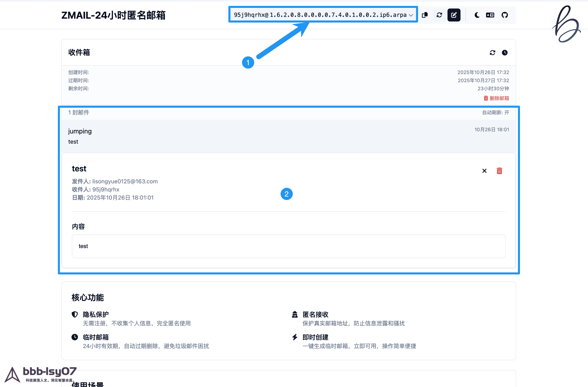Click the 删除邮箱 delete mailbox link
This screenshot has height=387, width=588.
(x=496, y=98)
